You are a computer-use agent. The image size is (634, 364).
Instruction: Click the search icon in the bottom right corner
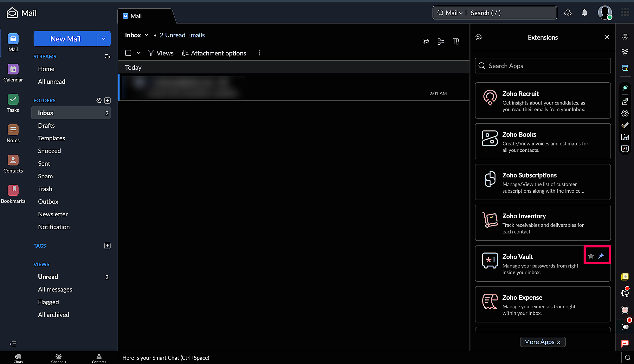[x=628, y=358]
